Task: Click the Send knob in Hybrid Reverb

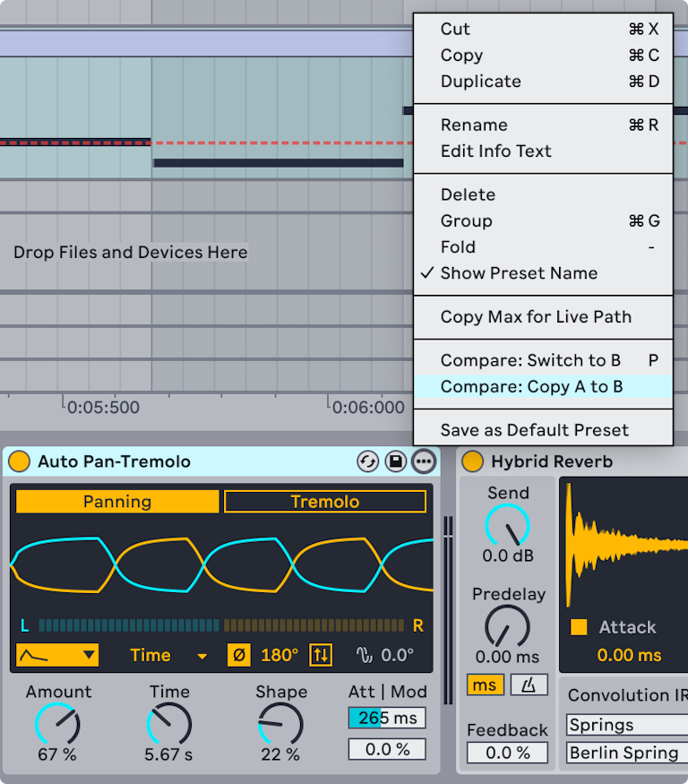Action: pos(507,526)
